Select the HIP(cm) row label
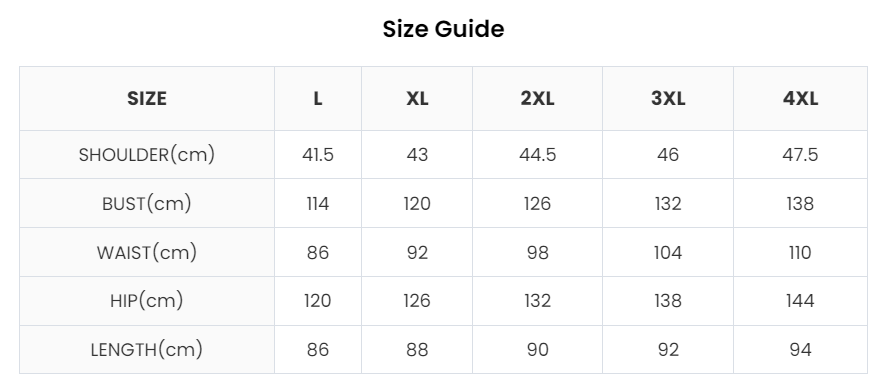 tap(147, 301)
